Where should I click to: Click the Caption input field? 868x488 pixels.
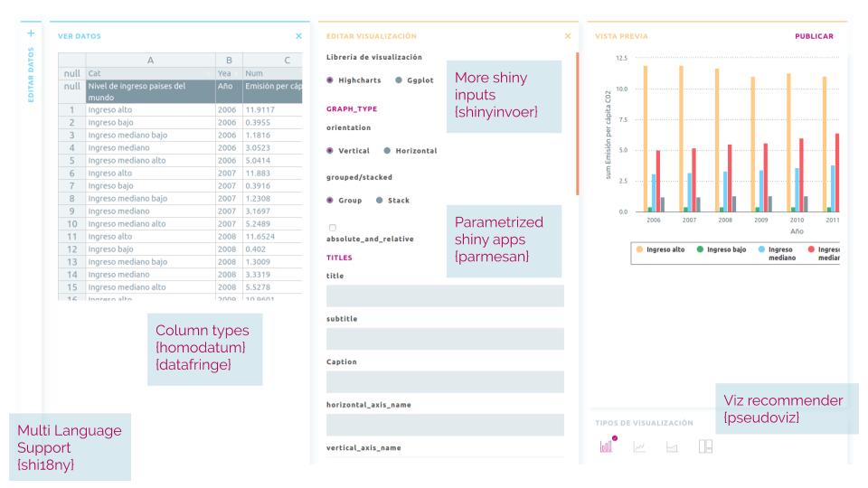[x=445, y=381]
